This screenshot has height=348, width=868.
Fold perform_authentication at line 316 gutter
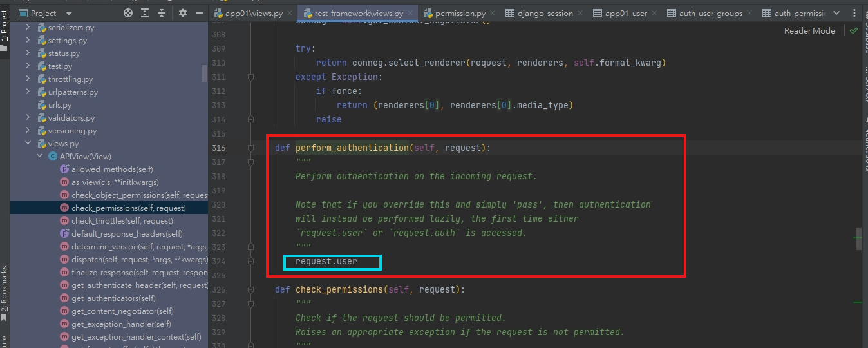[x=250, y=148]
